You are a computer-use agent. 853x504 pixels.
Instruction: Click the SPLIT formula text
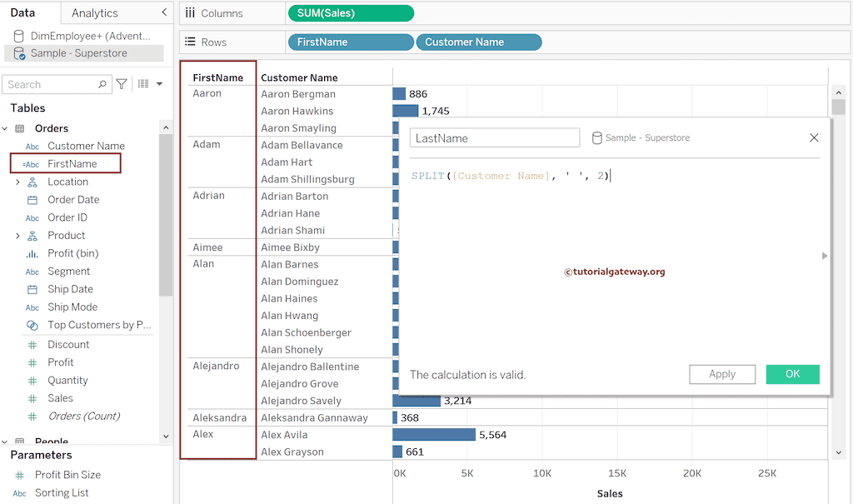pyautogui.click(x=511, y=176)
